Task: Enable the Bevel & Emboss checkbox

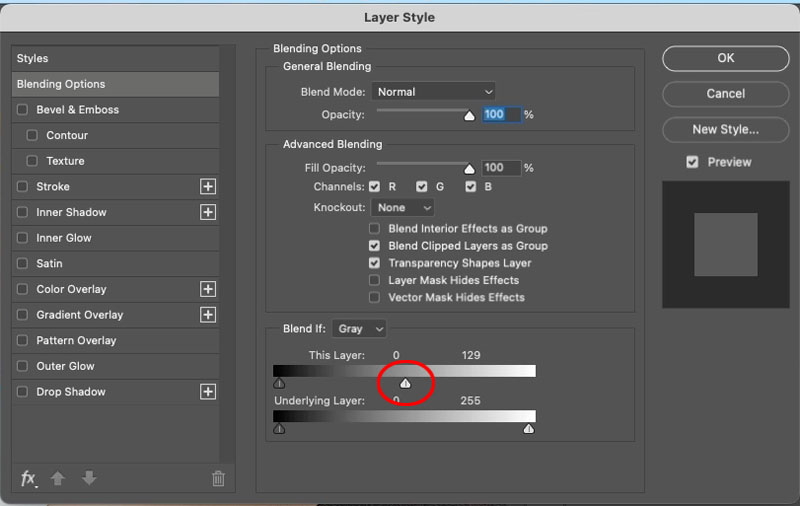Action: (x=22, y=110)
